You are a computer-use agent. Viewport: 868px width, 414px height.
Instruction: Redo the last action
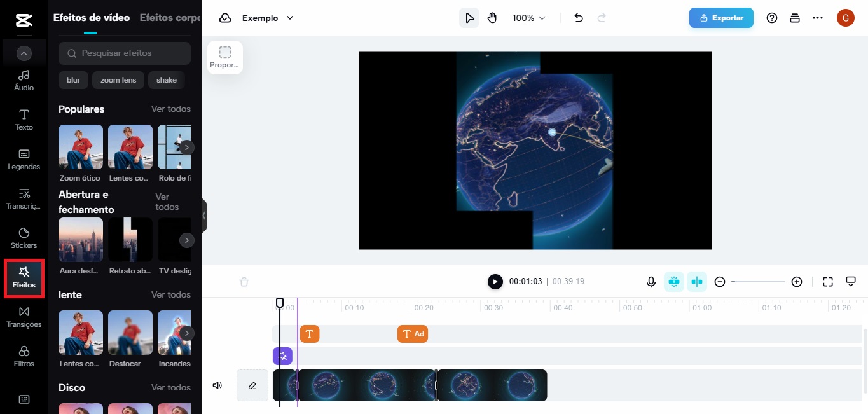602,18
